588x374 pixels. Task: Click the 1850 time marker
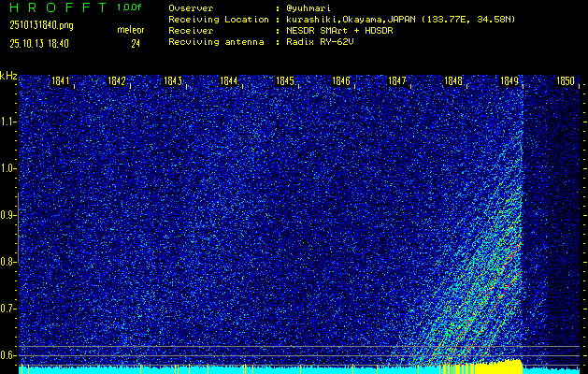(x=566, y=80)
